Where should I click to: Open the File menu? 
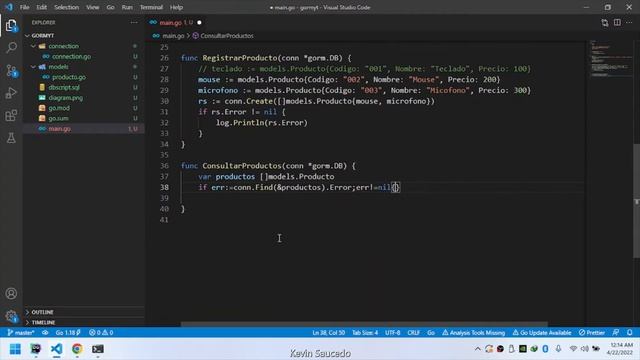tap(24, 7)
